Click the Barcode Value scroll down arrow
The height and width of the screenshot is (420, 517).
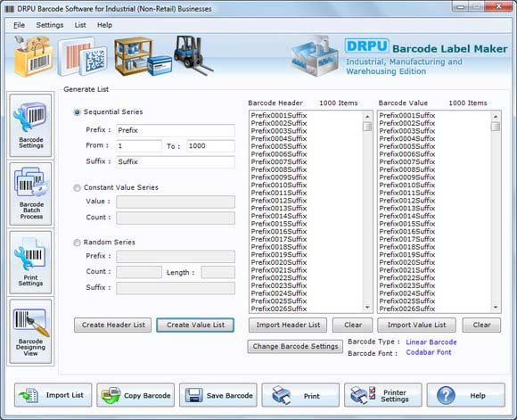(496, 308)
